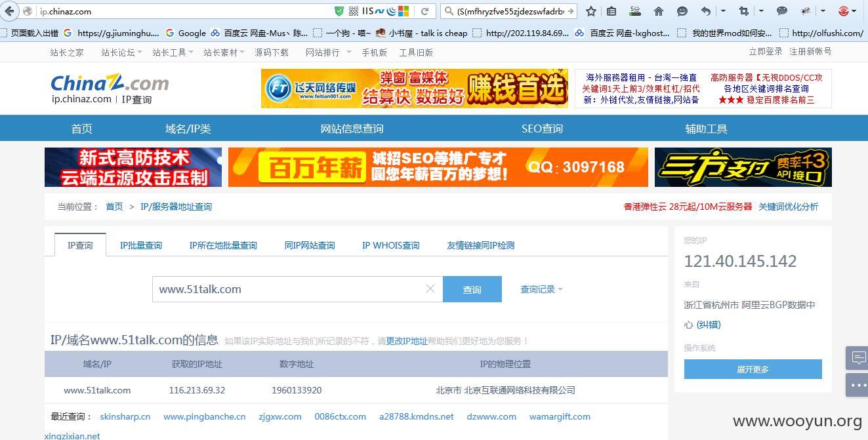868x440 pixels.
Task: Open the 小书屋 - talk is cheap bookmark
Action: [421, 33]
